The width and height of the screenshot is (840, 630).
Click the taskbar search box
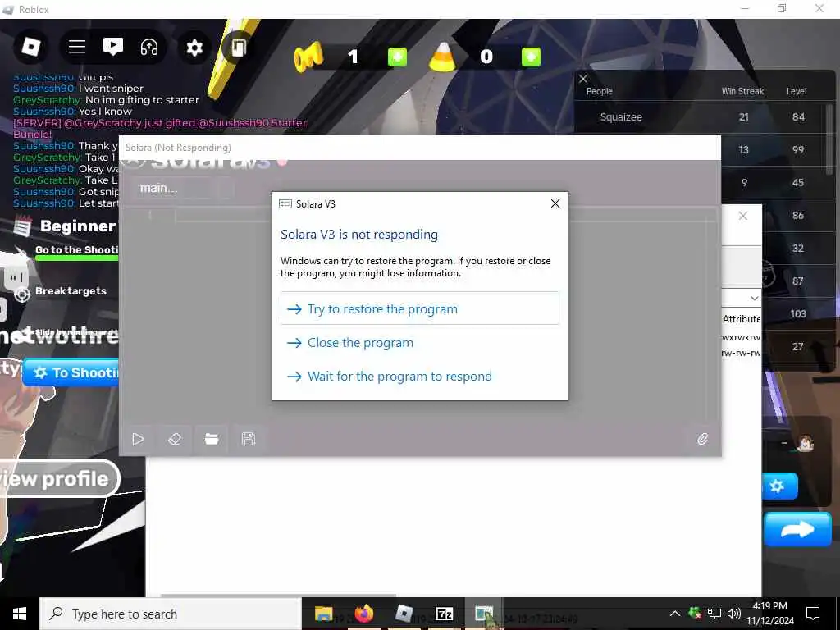click(171, 614)
